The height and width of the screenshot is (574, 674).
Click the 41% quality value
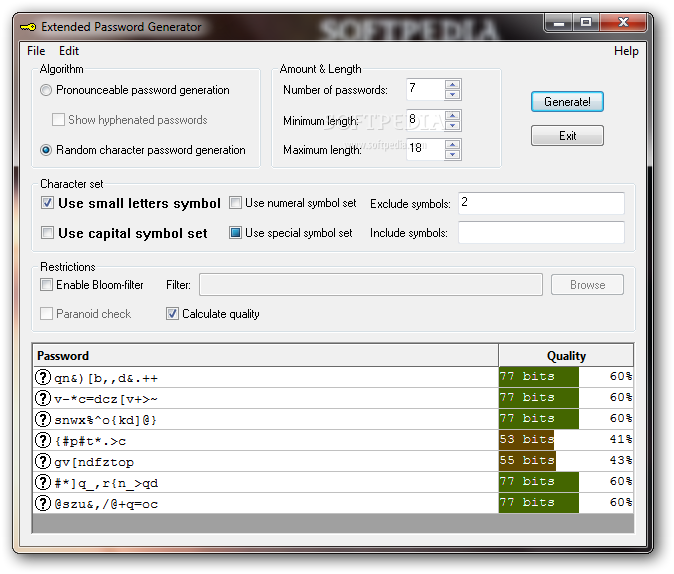(621, 439)
